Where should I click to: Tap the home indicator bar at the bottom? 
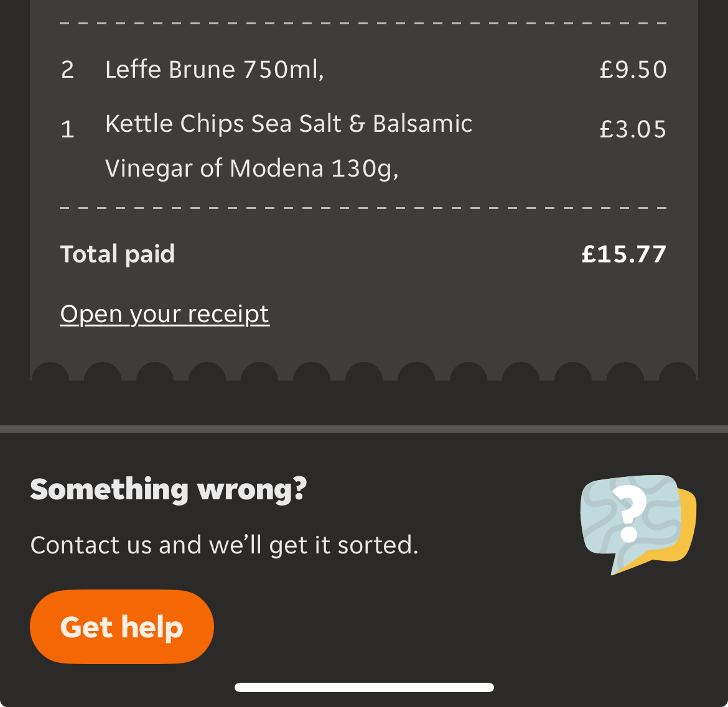tap(364, 688)
